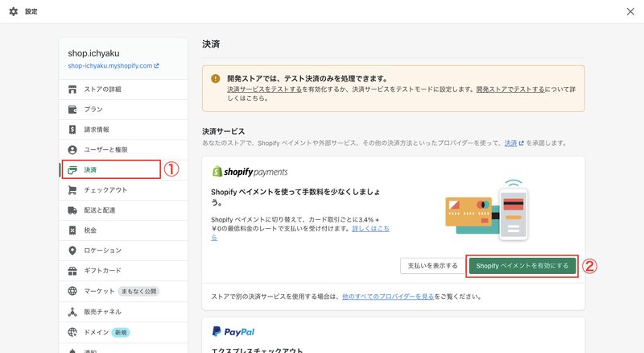Open the 開発ストアでテストする link
The height and width of the screenshot is (353, 644).
510,89
